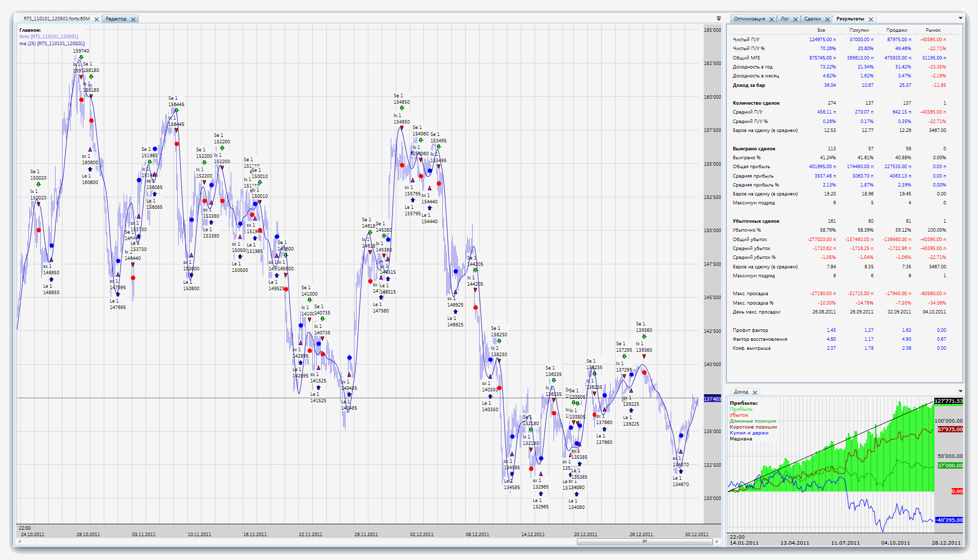Open the Редактор tab

(116, 19)
